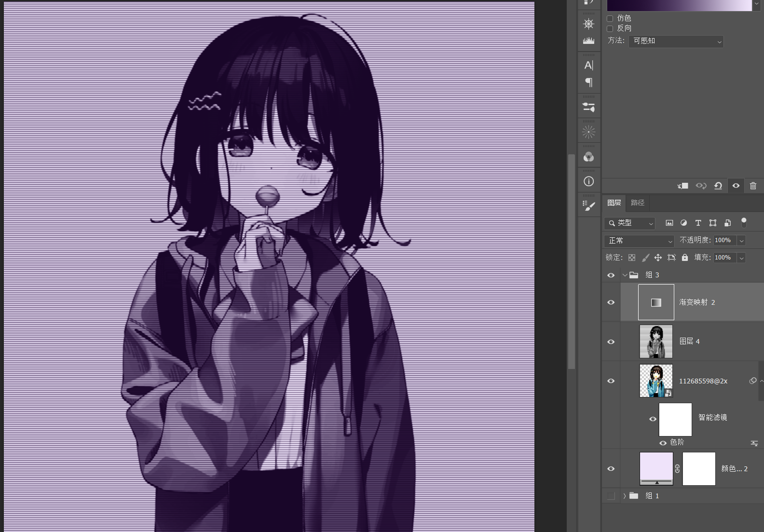Click the 不透明度 100% value field
Image resolution: width=764 pixels, height=532 pixels.
(725, 240)
